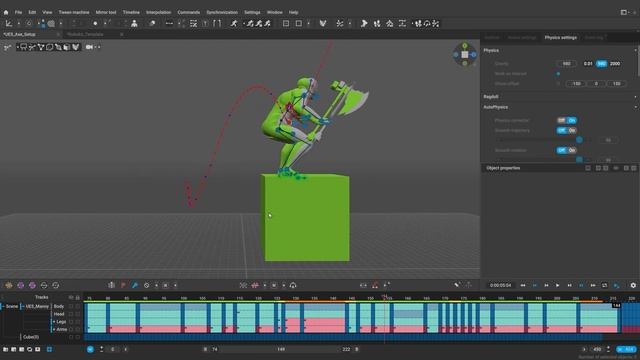
Task: Click the red grid icon on timeline toolbar
Action: pyautogui.click(x=255, y=285)
